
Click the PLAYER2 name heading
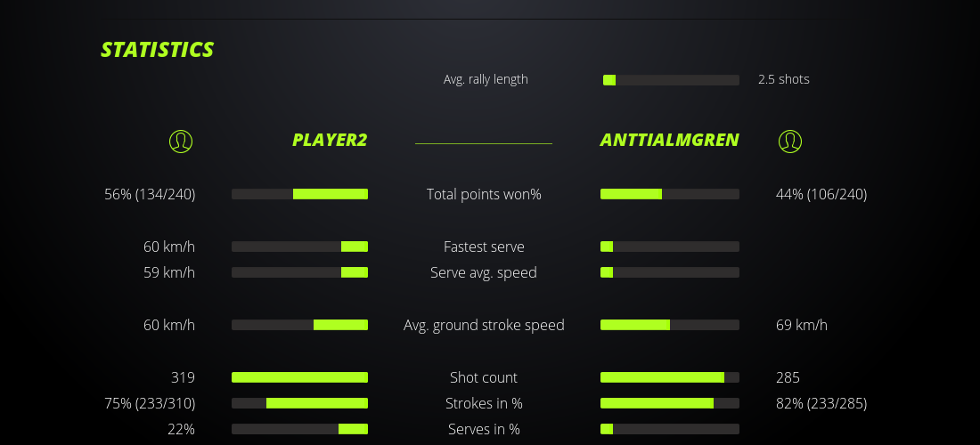(x=330, y=140)
